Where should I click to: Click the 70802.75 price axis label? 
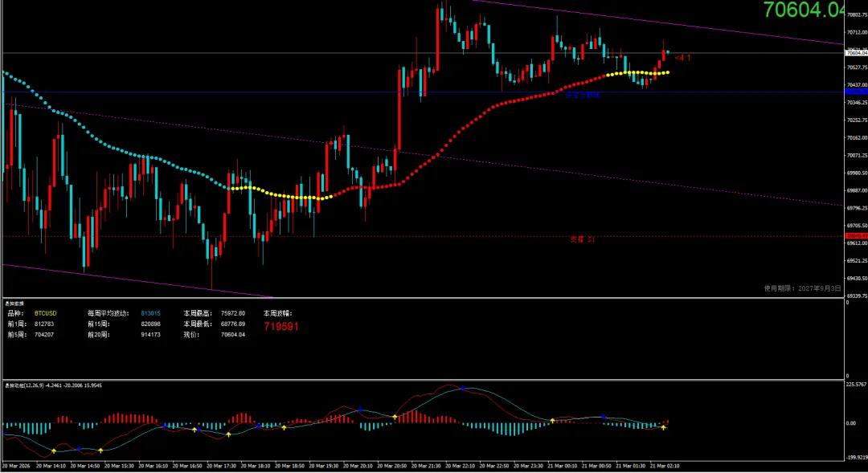point(857,15)
